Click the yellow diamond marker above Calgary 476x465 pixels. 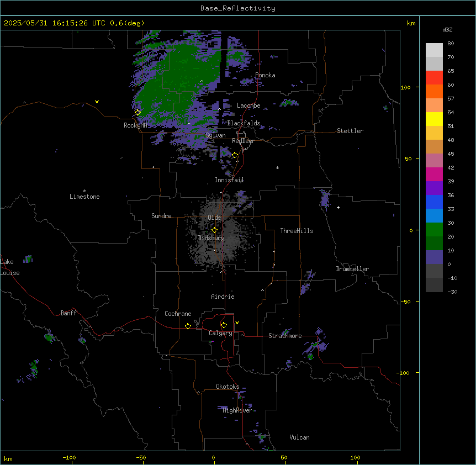(224, 325)
